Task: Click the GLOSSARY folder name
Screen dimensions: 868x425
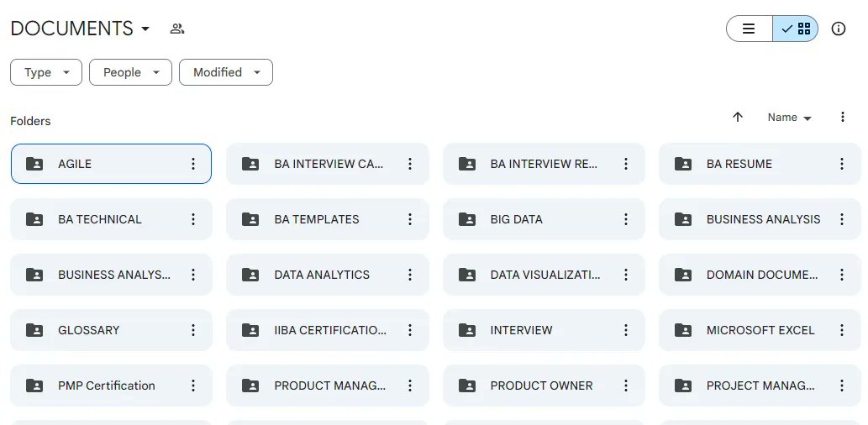Action: (88, 330)
